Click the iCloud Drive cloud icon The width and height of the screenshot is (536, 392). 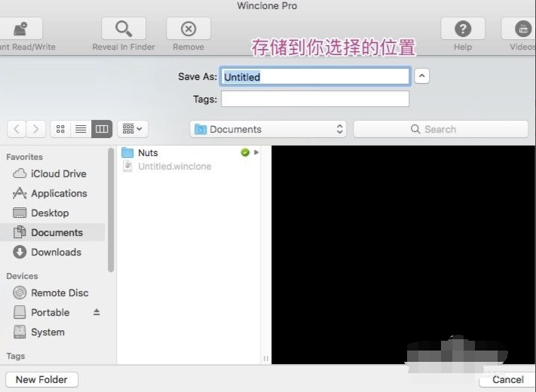[20, 173]
